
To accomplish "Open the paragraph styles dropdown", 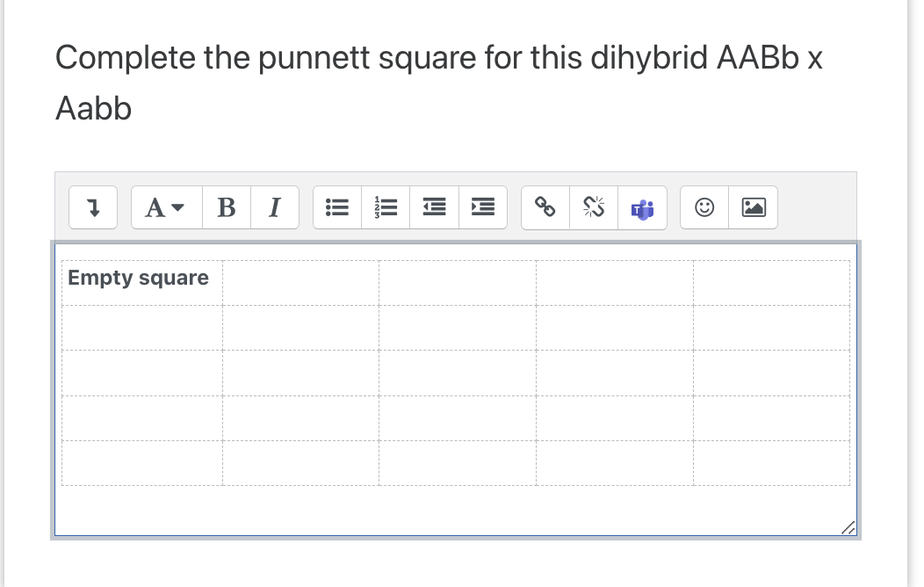I will tap(167, 207).
